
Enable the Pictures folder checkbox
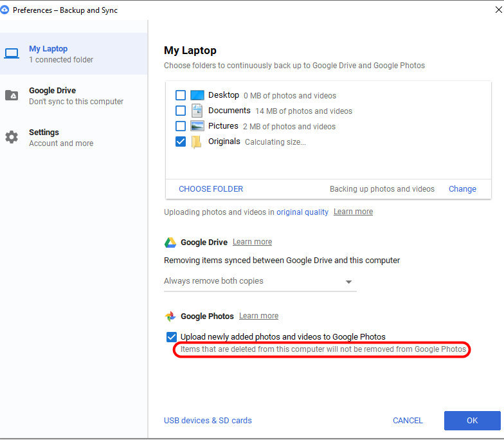181,126
